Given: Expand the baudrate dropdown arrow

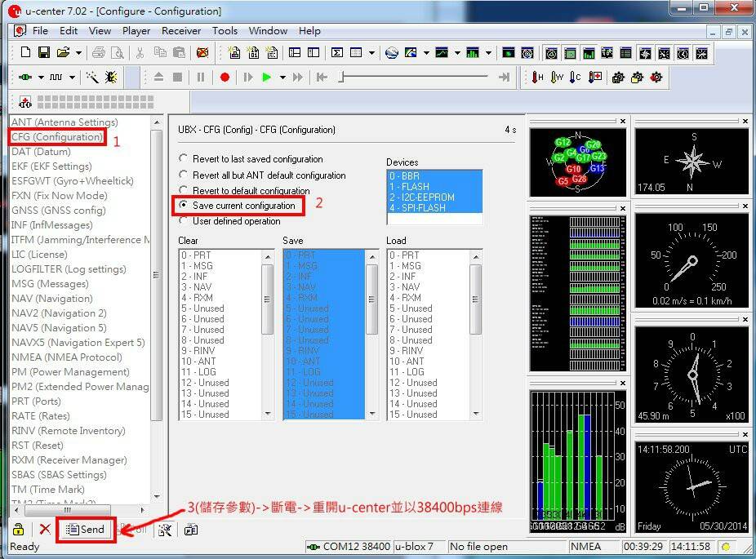Looking at the screenshot, I should pyautogui.click(x=73, y=78).
